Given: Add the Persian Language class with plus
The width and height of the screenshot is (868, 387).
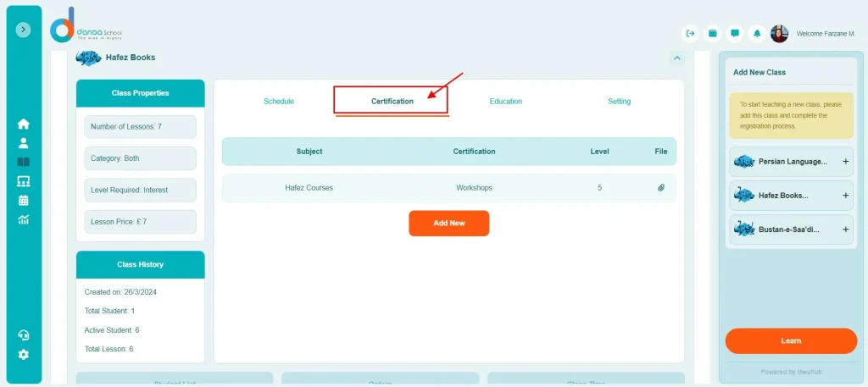Looking at the screenshot, I should pos(845,162).
